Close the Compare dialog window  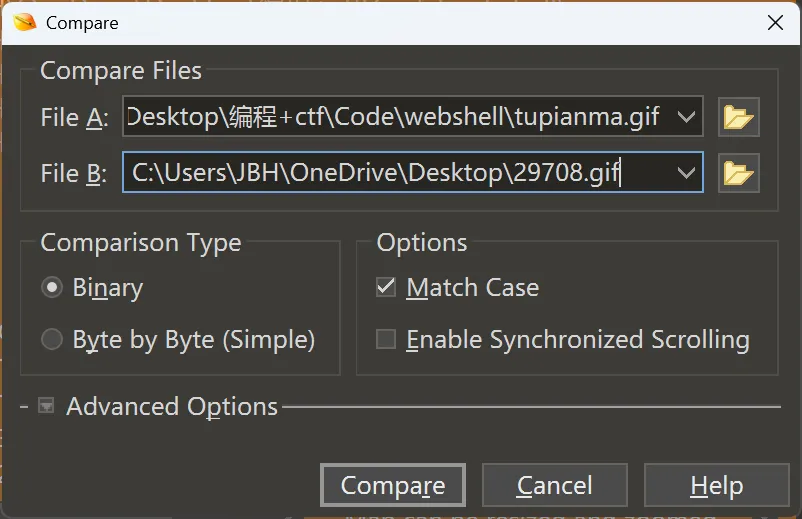click(x=774, y=22)
